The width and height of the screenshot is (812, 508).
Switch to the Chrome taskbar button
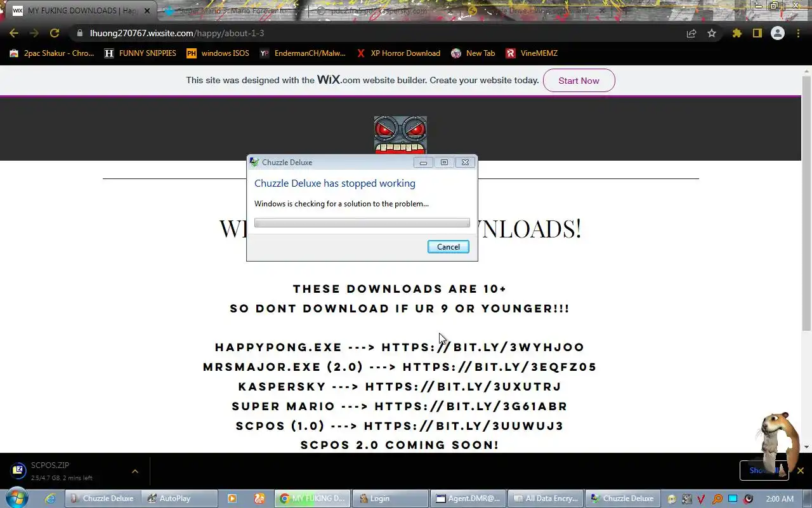pos(312,498)
